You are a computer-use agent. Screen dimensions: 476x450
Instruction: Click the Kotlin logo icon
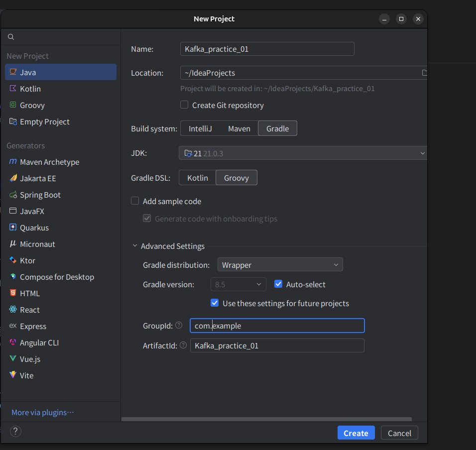[13, 88]
